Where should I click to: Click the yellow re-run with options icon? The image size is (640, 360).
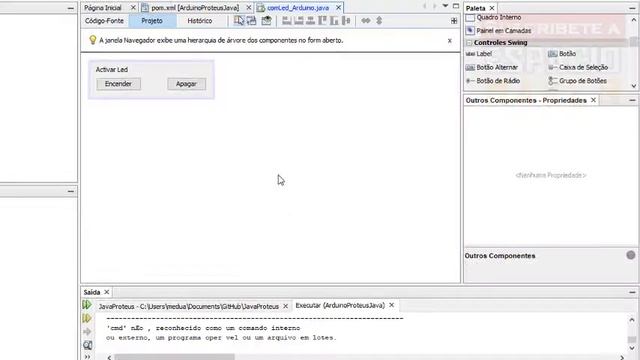87,318
